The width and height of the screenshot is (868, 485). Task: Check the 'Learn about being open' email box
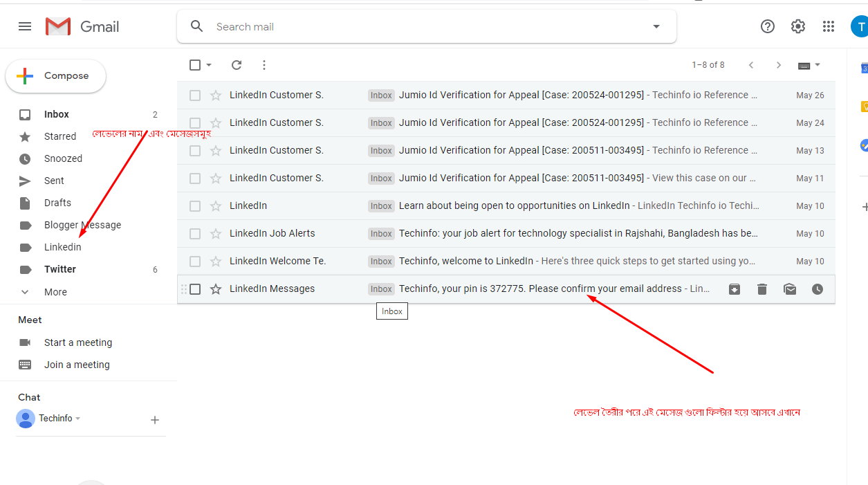195,206
